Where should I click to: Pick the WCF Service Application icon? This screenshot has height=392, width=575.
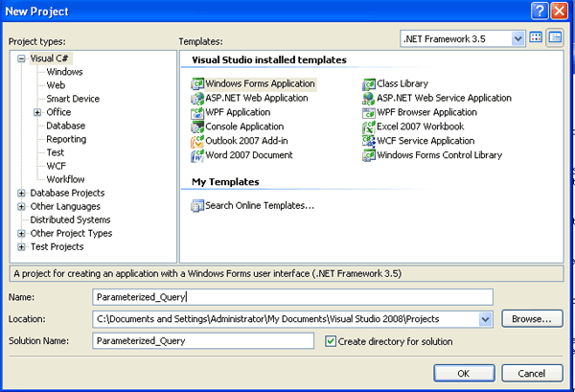tap(369, 141)
